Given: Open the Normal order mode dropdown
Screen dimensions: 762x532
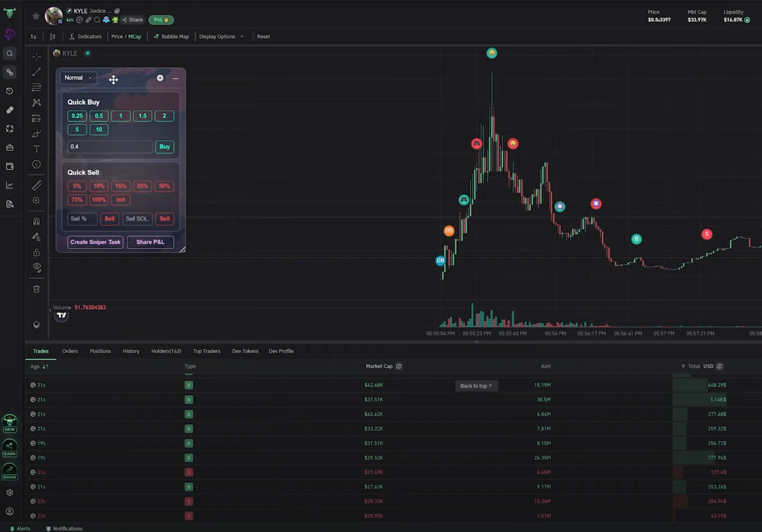Looking at the screenshot, I should pyautogui.click(x=77, y=78).
